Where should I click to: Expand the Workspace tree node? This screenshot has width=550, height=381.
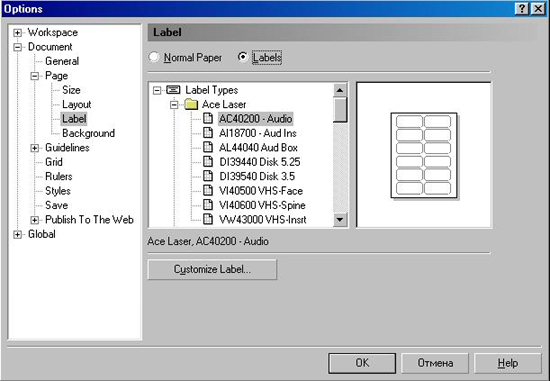tap(17, 33)
